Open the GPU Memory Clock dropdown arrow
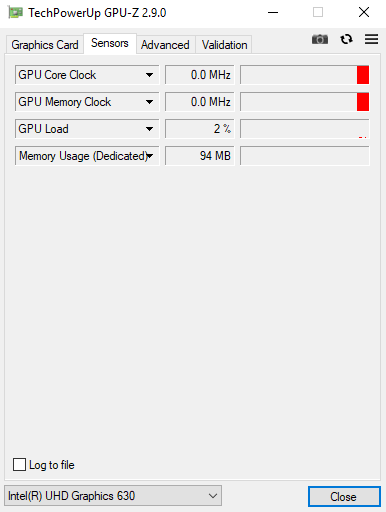Image resolution: width=386 pixels, height=512 pixels. (149, 102)
